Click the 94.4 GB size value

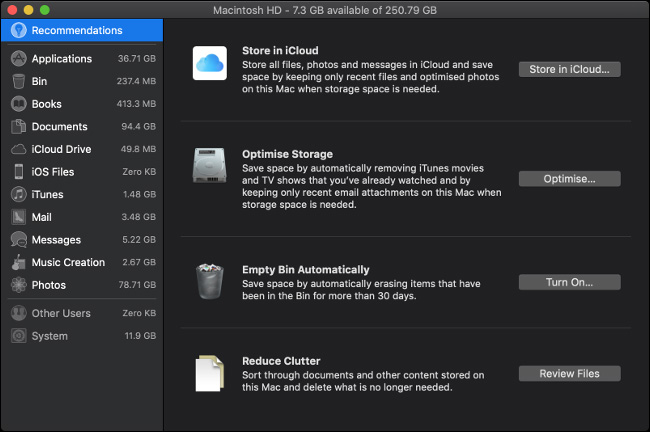(x=138, y=126)
